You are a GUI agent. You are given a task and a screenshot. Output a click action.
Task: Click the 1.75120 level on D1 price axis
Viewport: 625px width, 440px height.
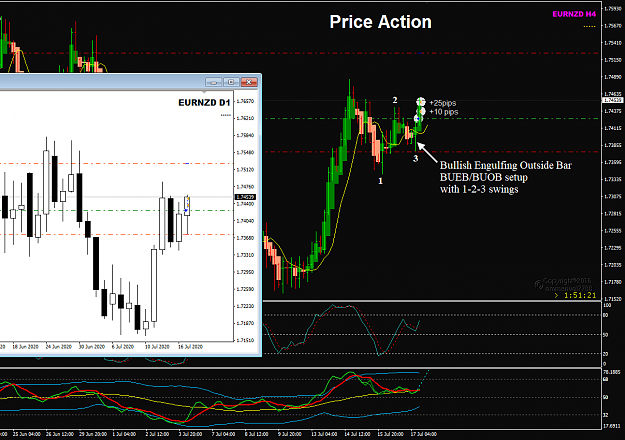[x=246, y=170]
